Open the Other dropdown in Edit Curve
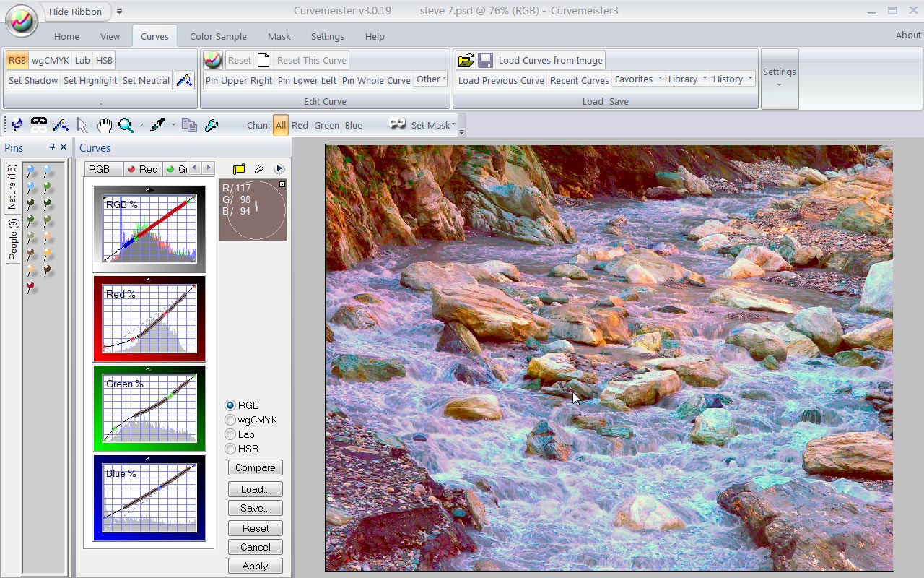Screen dimensions: 924x578 click(x=431, y=79)
